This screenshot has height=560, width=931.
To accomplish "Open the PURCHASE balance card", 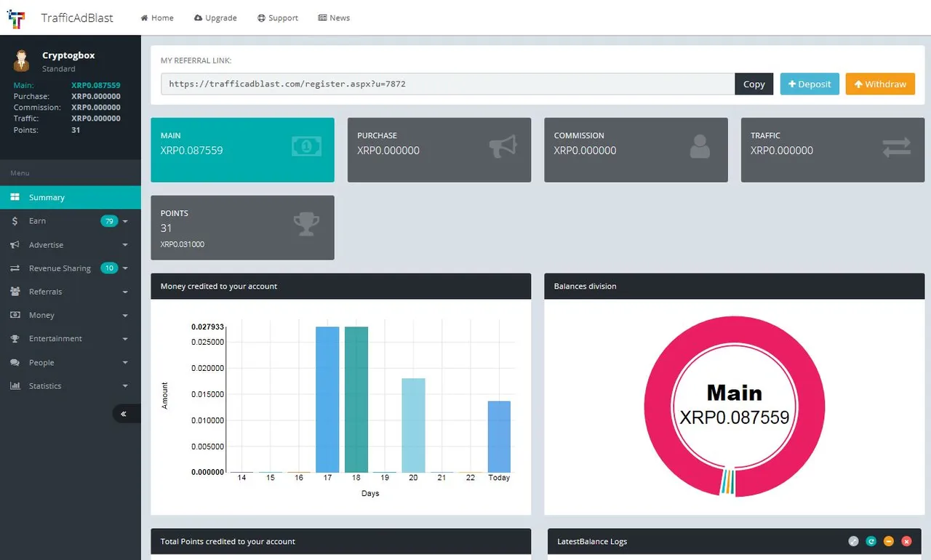I will (x=439, y=150).
